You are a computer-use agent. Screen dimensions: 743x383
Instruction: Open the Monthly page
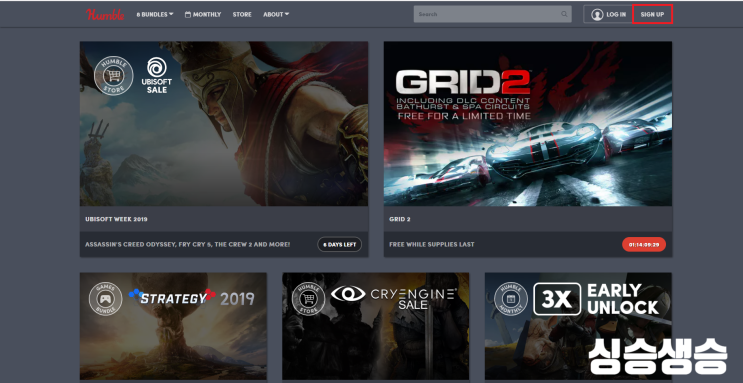pos(203,14)
